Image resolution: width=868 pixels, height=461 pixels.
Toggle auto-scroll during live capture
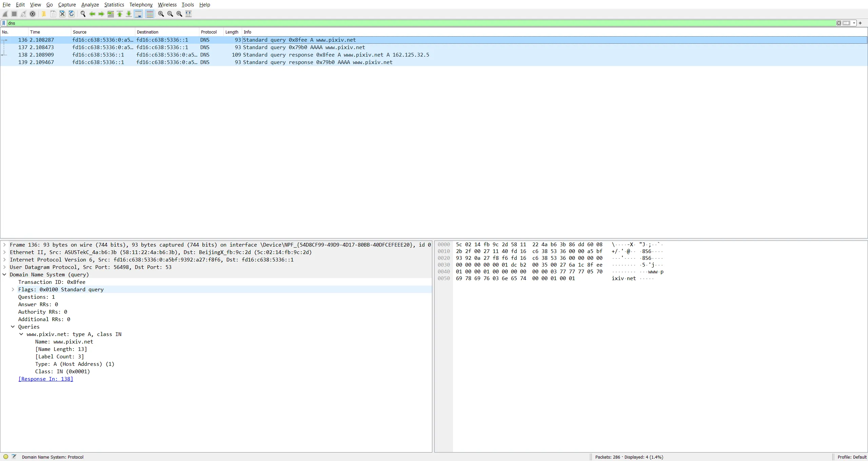click(138, 14)
